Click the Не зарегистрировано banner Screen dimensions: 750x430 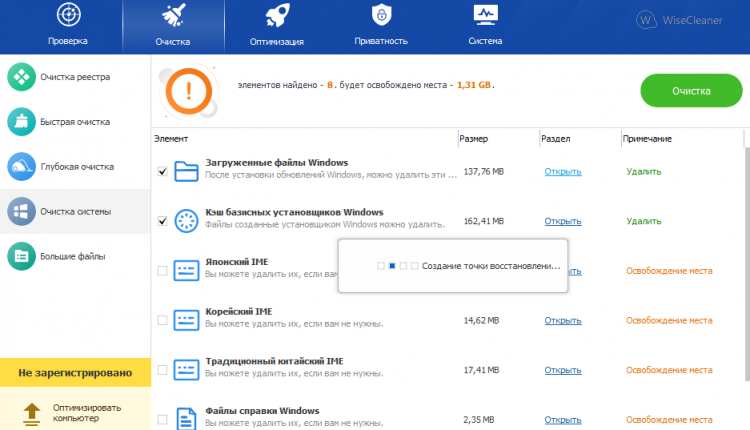point(75,373)
